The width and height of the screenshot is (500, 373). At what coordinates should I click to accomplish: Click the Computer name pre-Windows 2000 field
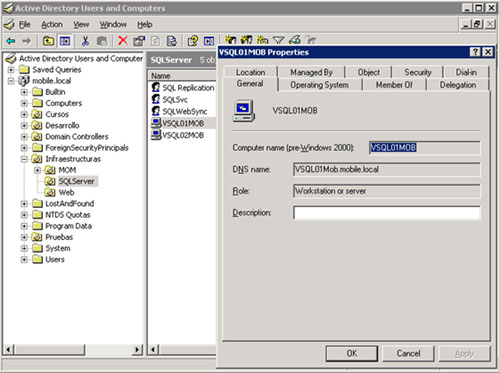coord(425,148)
